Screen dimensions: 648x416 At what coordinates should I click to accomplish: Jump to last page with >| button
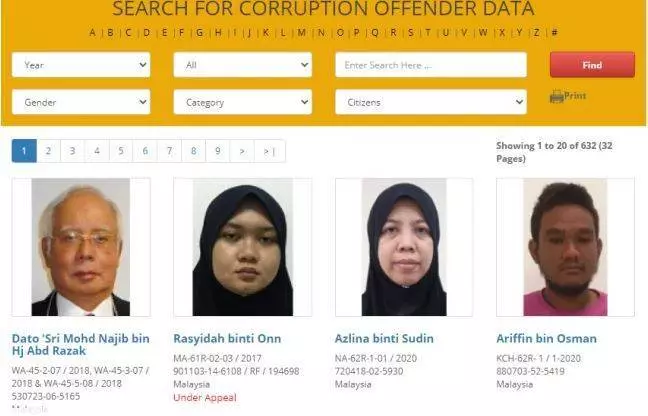[269, 151]
